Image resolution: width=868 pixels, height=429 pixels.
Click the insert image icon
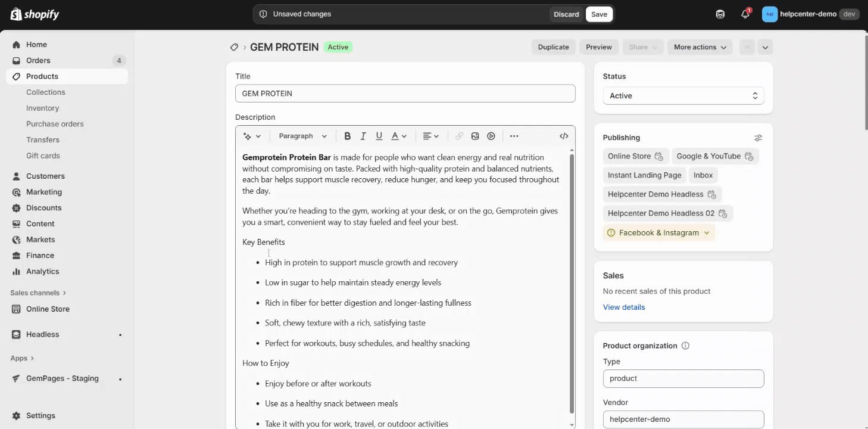point(475,136)
